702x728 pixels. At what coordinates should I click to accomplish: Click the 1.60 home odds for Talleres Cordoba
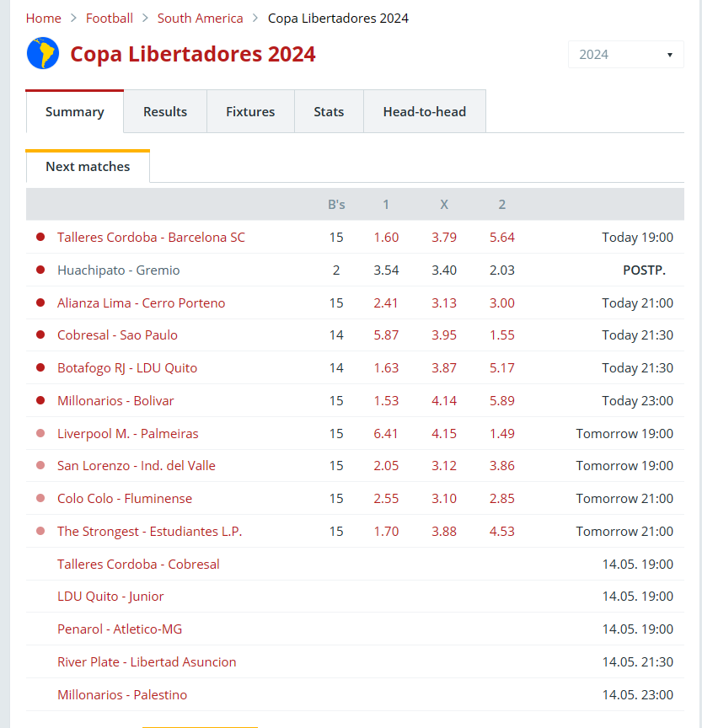[386, 238]
